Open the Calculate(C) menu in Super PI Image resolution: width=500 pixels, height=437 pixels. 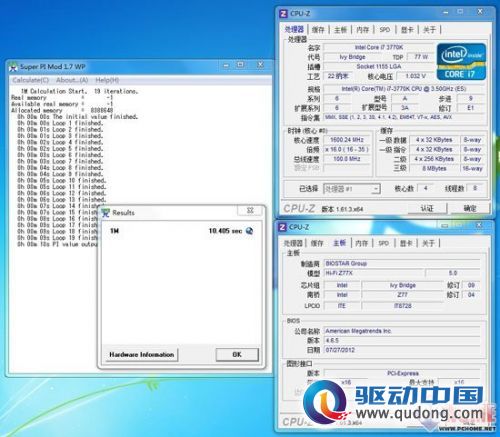tap(30, 80)
